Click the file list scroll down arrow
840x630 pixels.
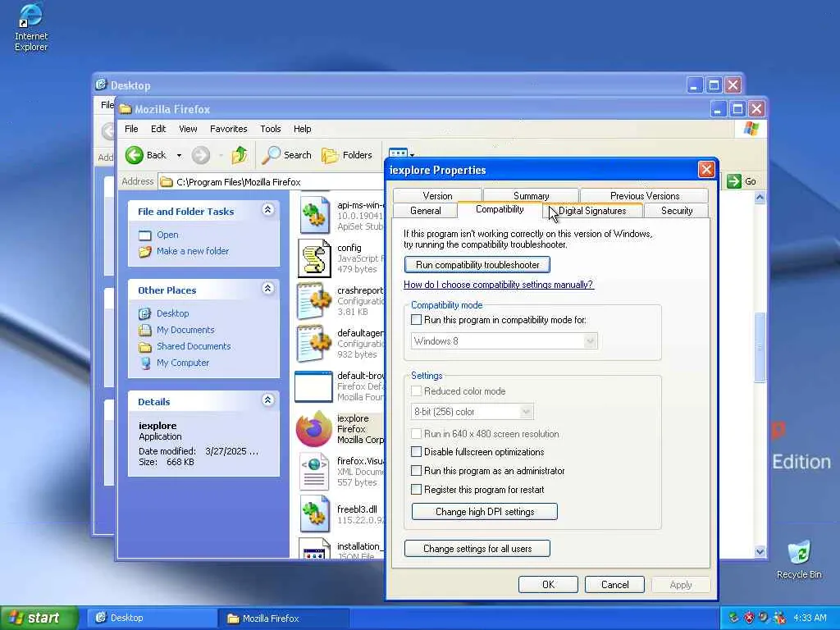760,550
